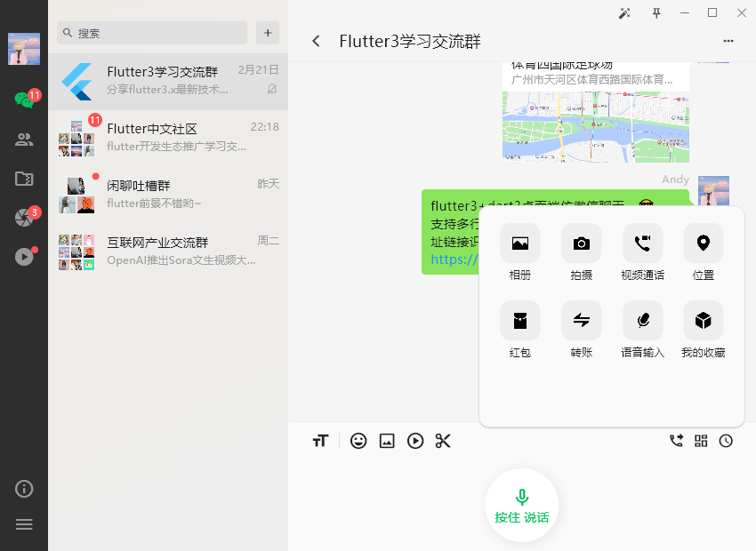This screenshot has height=551, width=756.
Task: Close the chat window
Action: (x=742, y=13)
